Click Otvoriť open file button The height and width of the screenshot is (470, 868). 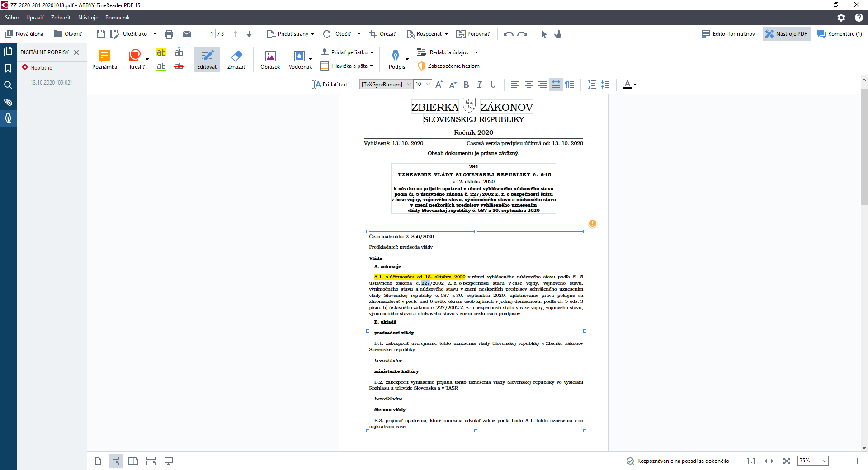click(68, 34)
